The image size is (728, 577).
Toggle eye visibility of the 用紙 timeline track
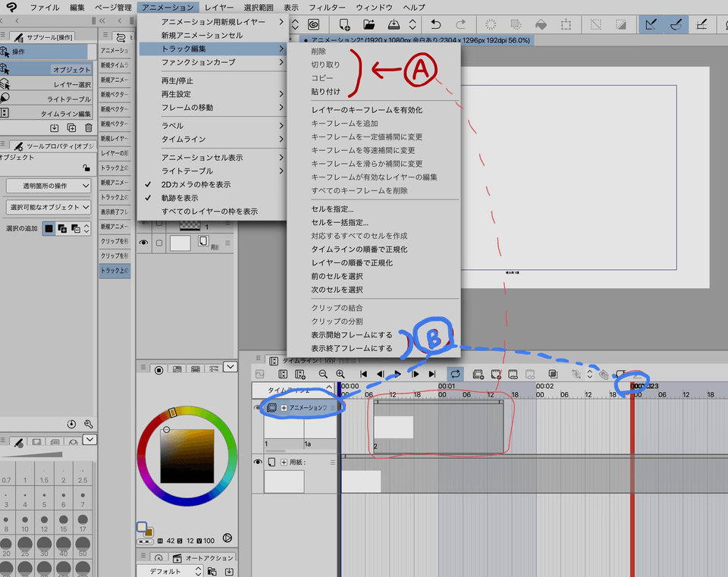[258, 462]
